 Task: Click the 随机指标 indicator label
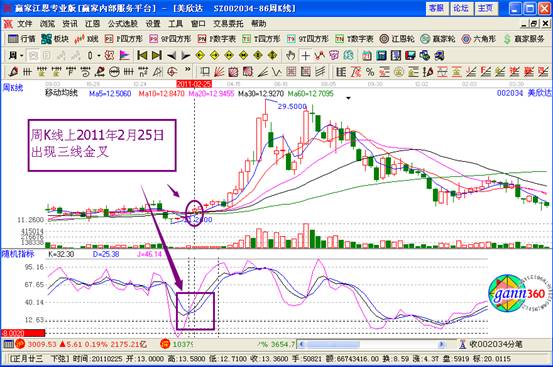click(18, 254)
